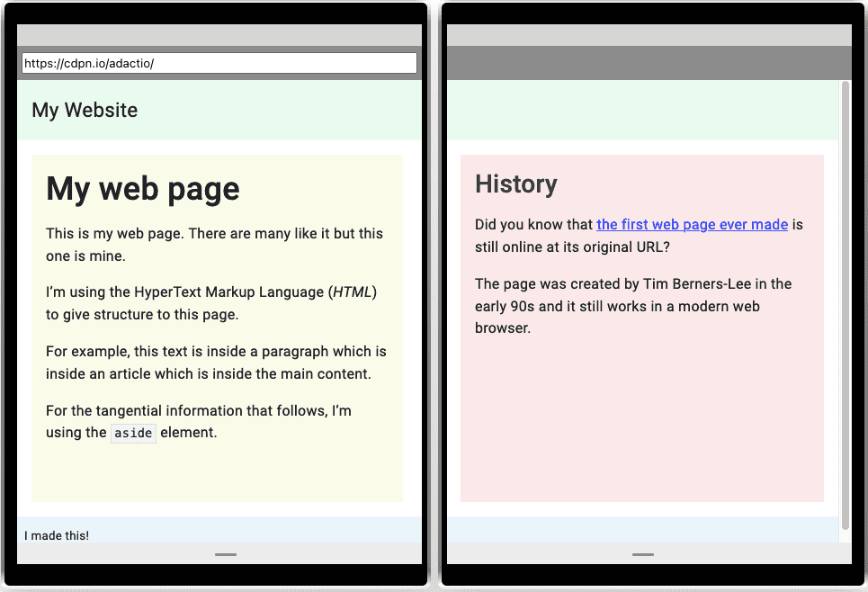Click the italicized 'HTML' text
Viewport: 868px width, 592px height.
click(354, 292)
